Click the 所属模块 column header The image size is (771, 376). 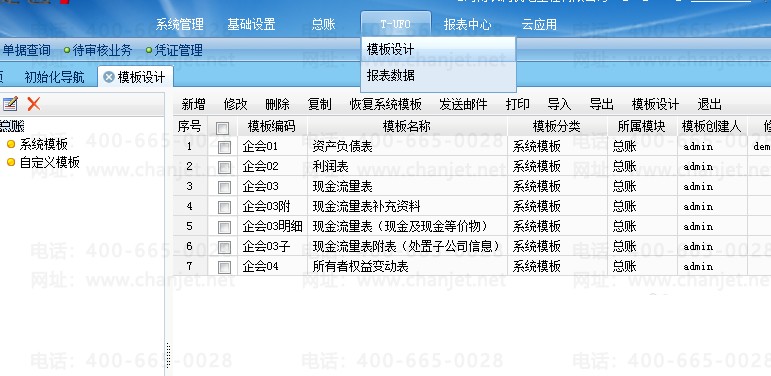[x=642, y=126]
